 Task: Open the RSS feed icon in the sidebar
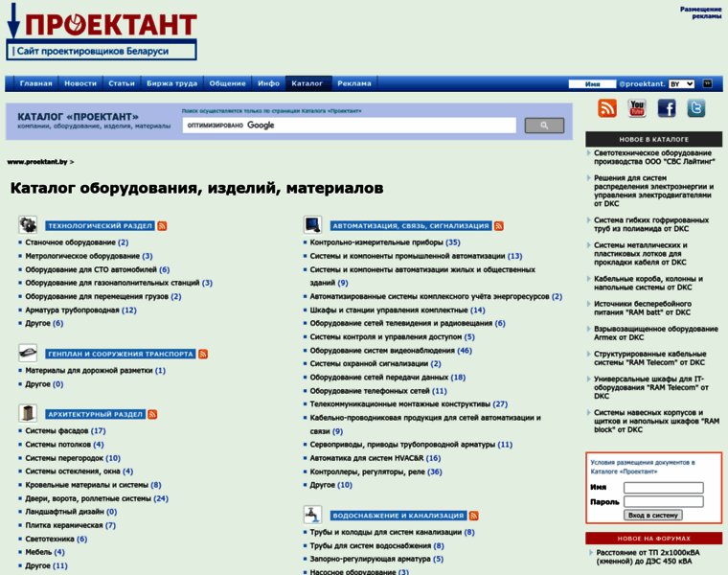coord(606,108)
